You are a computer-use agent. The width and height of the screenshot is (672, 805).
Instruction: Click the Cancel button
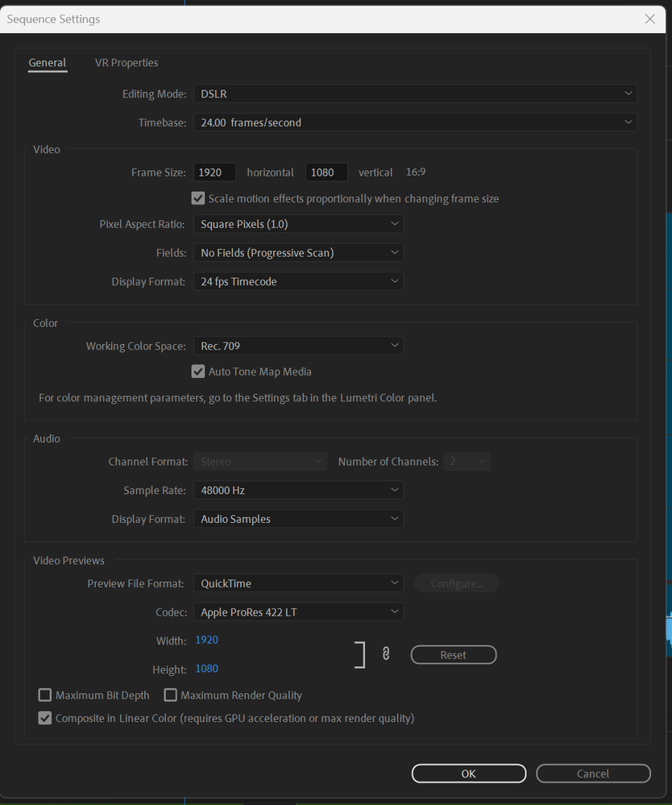pos(594,774)
